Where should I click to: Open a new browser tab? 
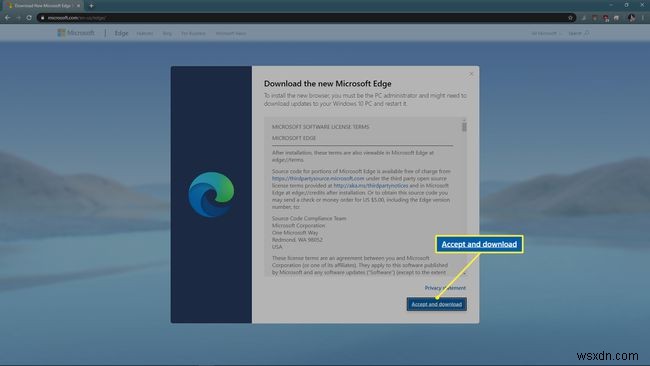(91, 6)
